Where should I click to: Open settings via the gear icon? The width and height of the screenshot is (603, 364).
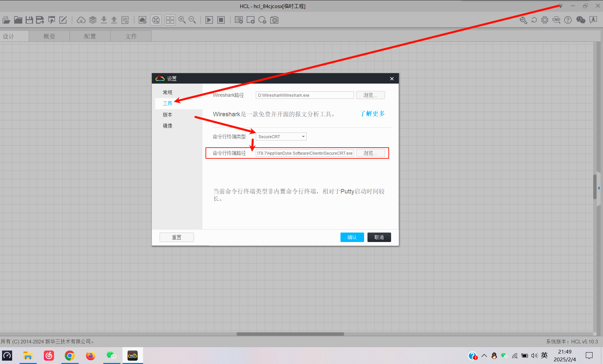click(545, 20)
